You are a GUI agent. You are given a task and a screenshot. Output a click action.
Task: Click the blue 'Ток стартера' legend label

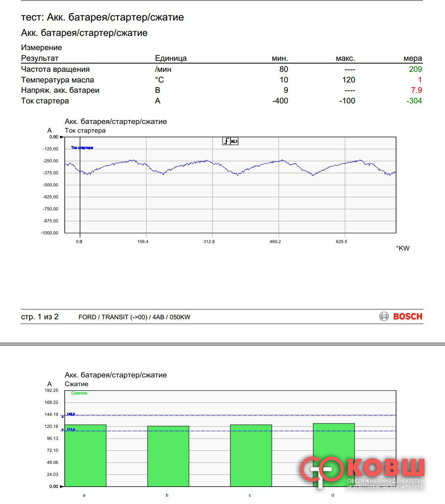(82, 148)
